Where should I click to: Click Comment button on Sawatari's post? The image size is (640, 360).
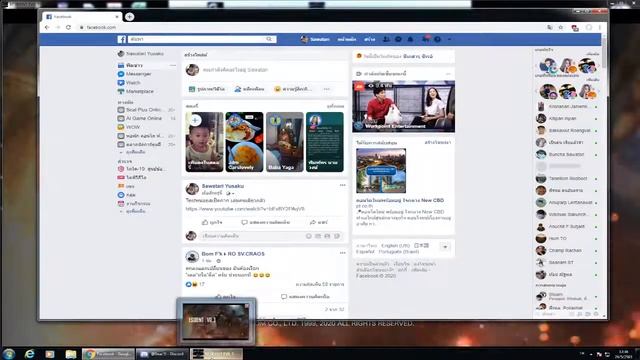pos(265,222)
